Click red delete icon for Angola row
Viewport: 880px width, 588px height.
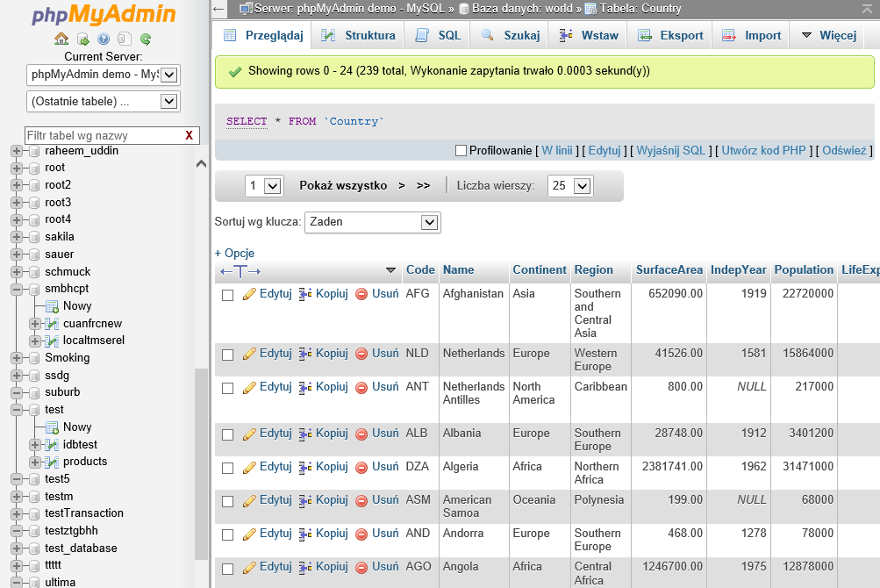[x=361, y=567]
